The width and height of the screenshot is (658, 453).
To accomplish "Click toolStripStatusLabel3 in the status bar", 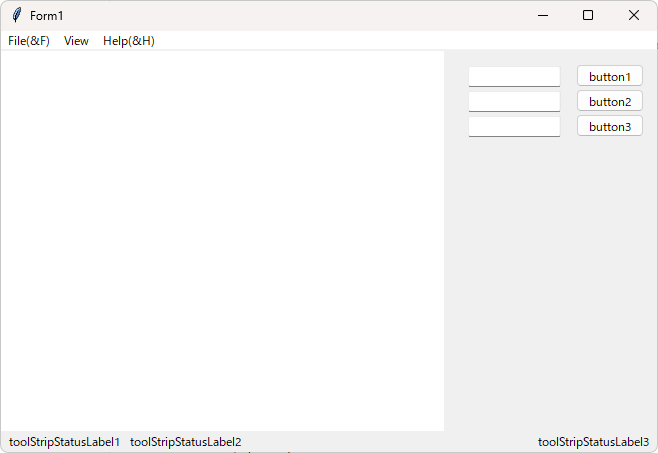I will [593, 442].
